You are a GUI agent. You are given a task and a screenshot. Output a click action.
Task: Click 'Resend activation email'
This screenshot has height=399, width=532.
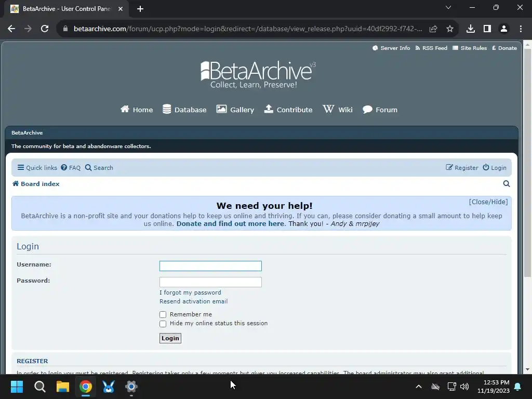194,301
